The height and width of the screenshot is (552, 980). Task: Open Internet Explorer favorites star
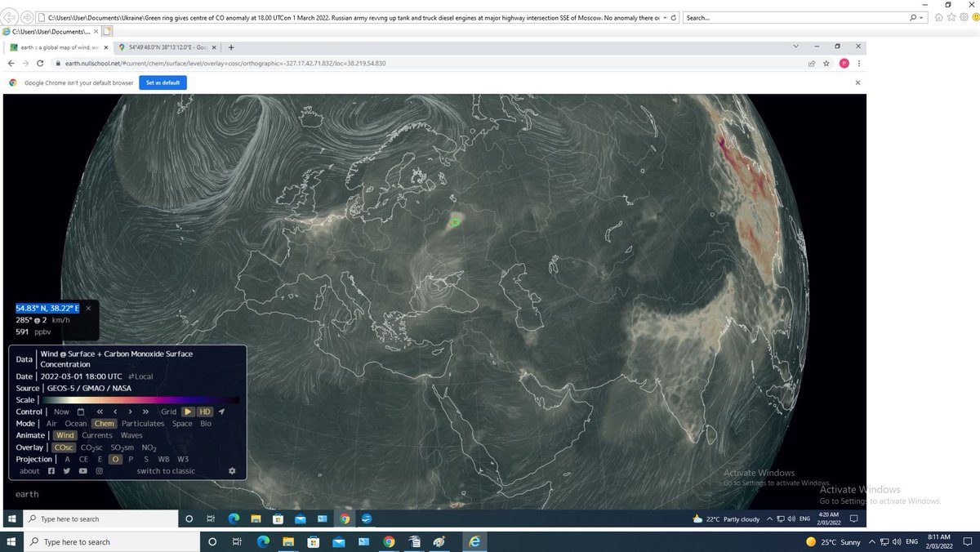pos(951,17)
